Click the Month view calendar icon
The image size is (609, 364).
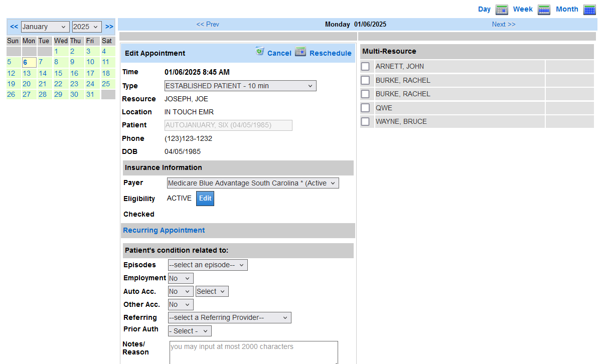click(589, 10)
